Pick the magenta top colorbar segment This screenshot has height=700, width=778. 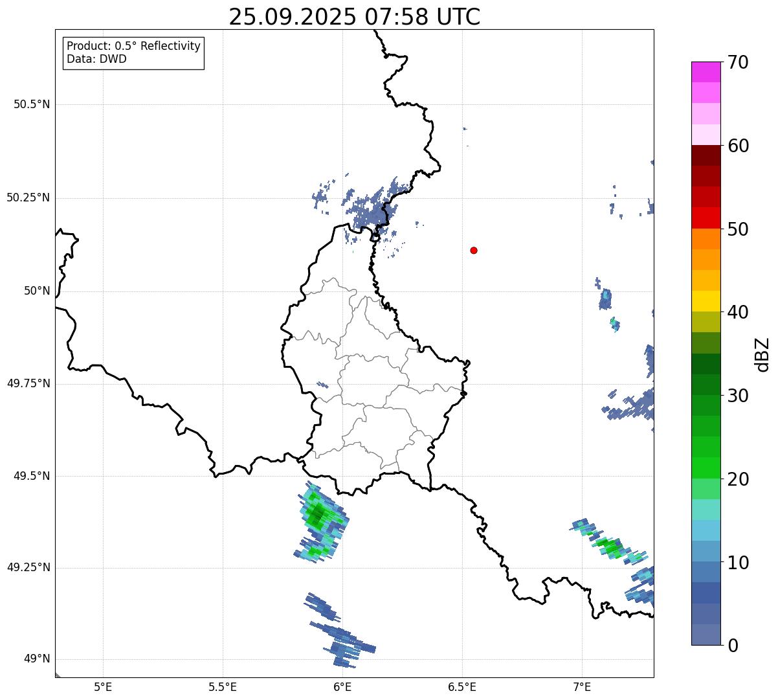[x=706, y=72]
